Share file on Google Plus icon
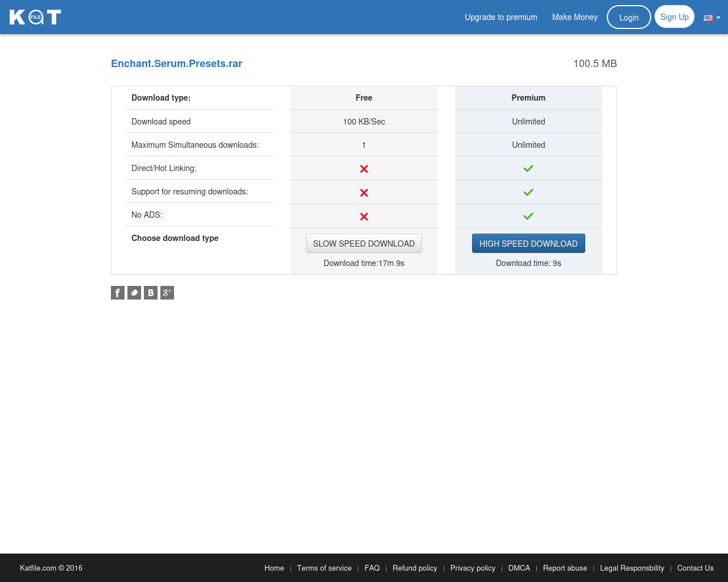The image size is (728, 582). (x=167, y=293)
